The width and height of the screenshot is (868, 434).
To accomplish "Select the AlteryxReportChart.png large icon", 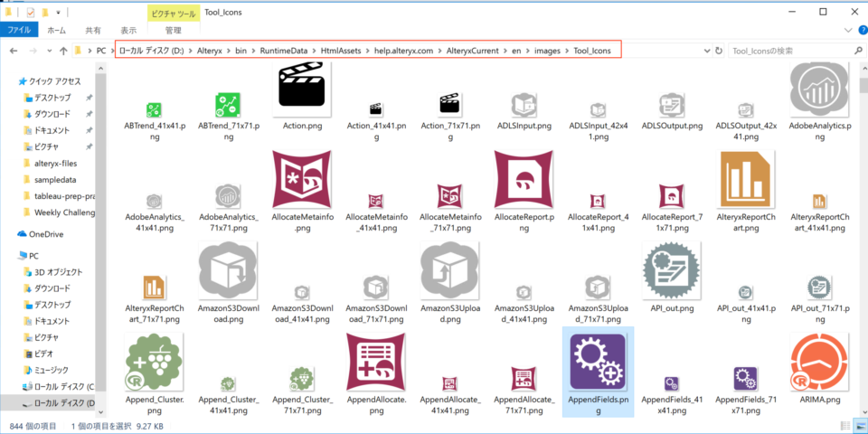I will (x=746, y=179).
